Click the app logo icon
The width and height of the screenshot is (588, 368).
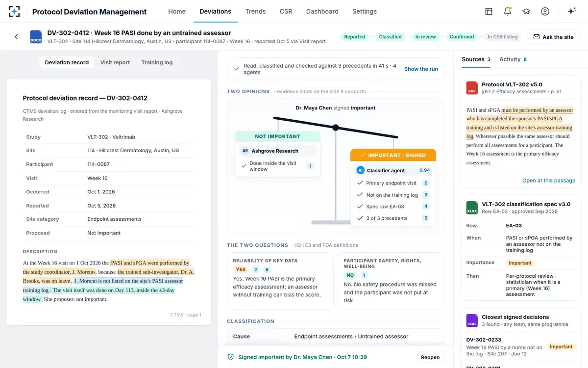[14, 11]
